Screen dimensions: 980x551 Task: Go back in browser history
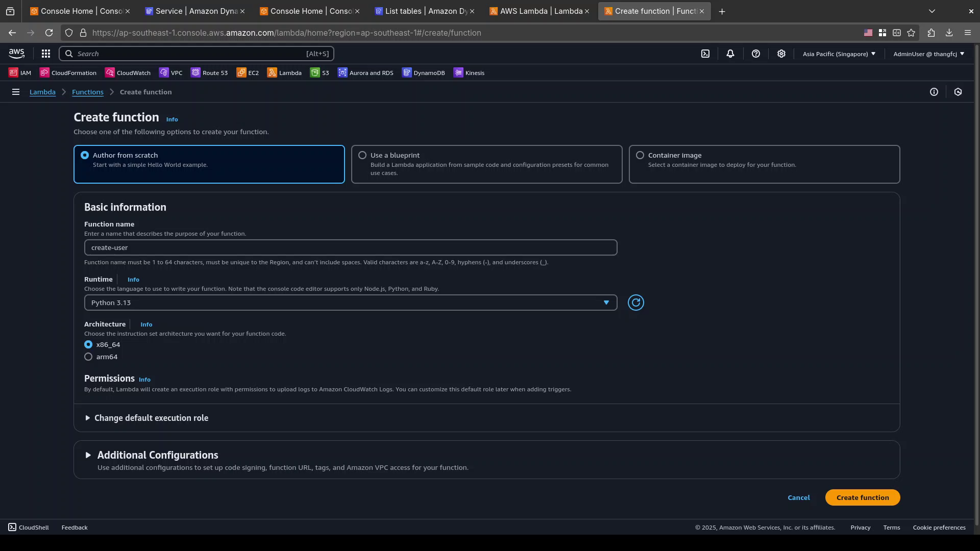point(12,33)
